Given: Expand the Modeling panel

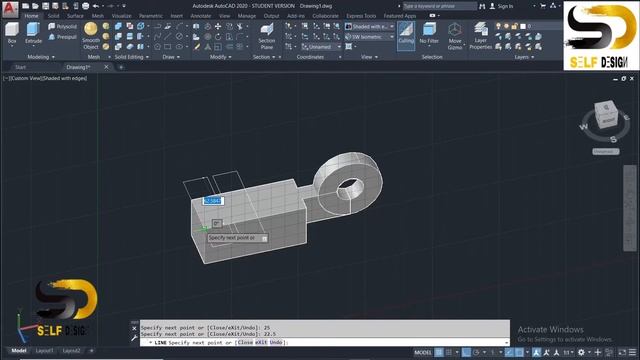Looking at the screenshot, I should click(41, 57).
